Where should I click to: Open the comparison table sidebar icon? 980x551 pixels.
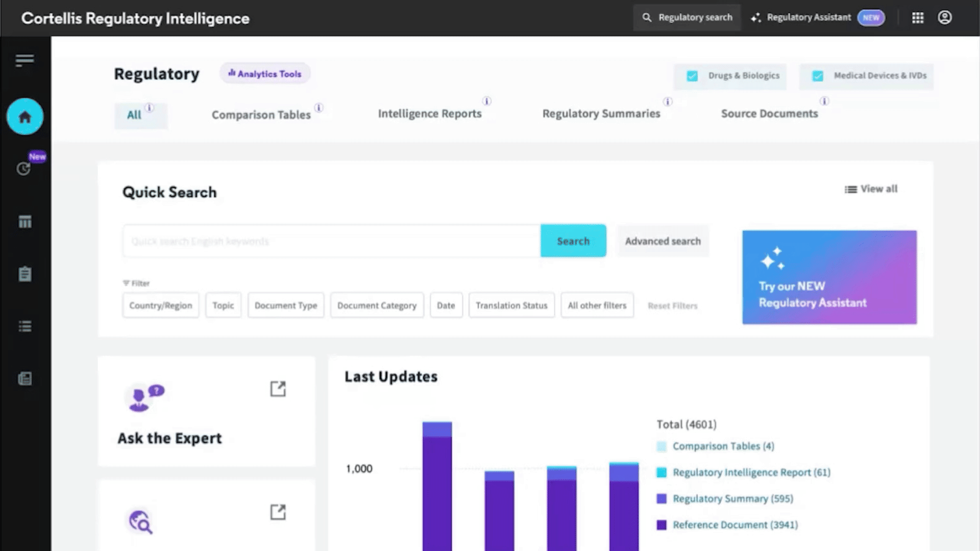pos(24,221)
